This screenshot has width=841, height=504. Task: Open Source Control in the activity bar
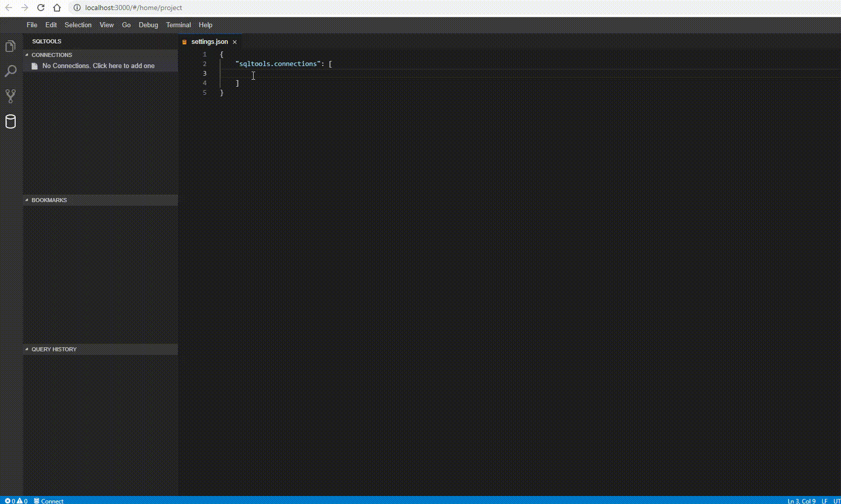pos(10,96)
